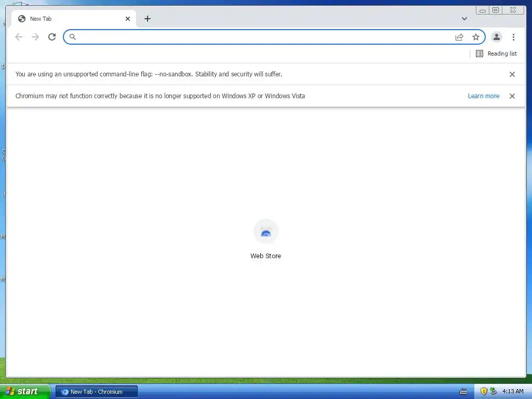Close the Chromium window
This screenshot has height=399, width=532.
click(x=513, y=10)
